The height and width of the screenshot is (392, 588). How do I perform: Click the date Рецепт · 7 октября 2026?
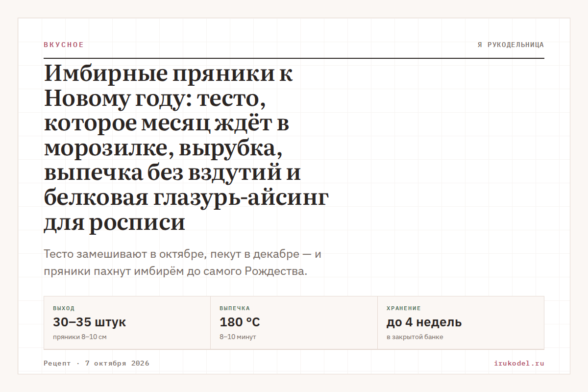97,363
